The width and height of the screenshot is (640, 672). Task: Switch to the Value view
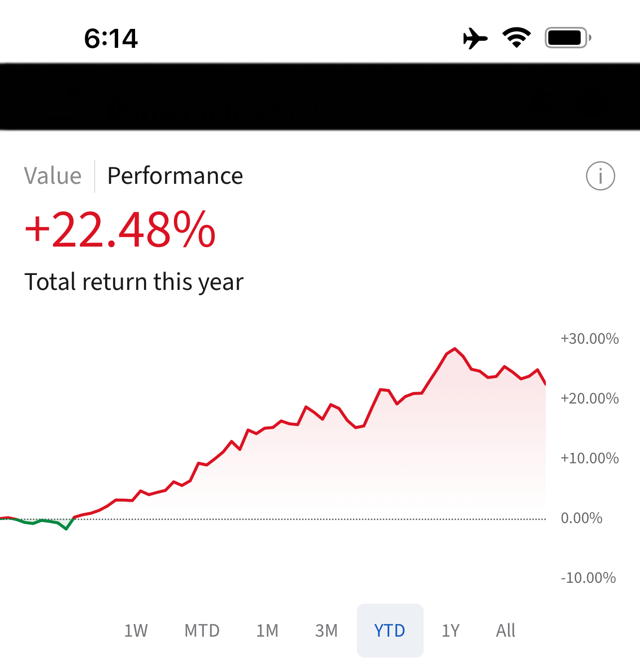point(53,176)
